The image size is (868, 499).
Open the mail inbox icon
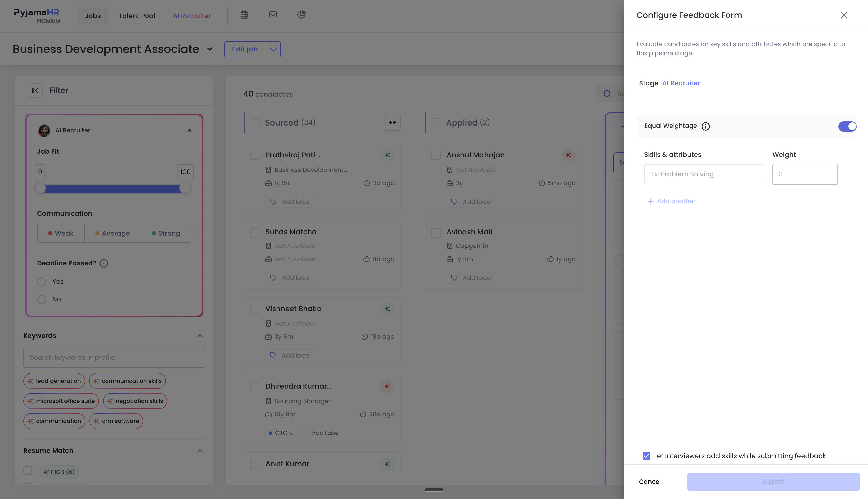tap(273, 15)
